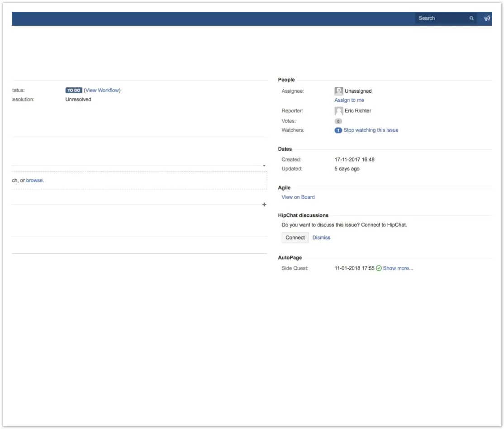This screenshot has height=429, width=504.
Task: Select Stop watching this issue
Action: [371, 130]
